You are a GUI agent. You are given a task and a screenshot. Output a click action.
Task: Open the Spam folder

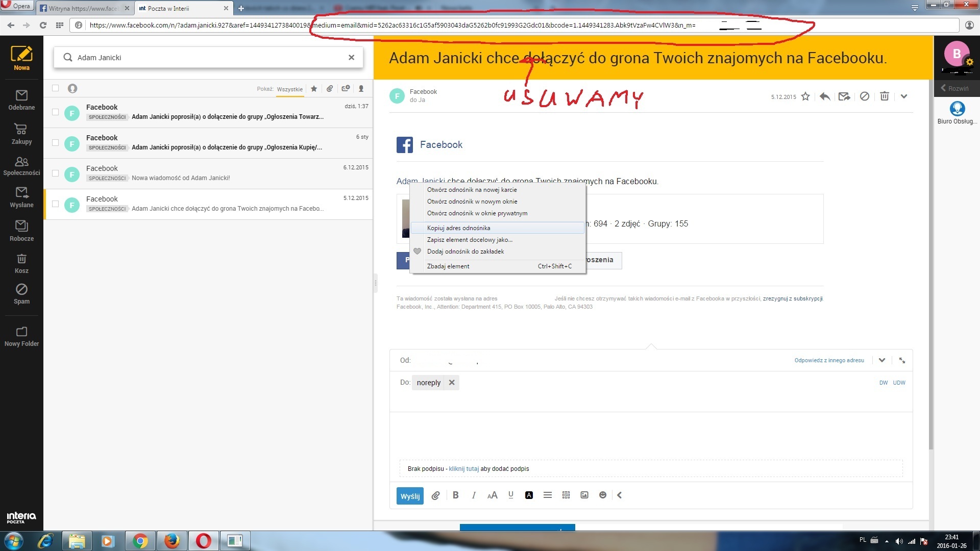(21, 294)
